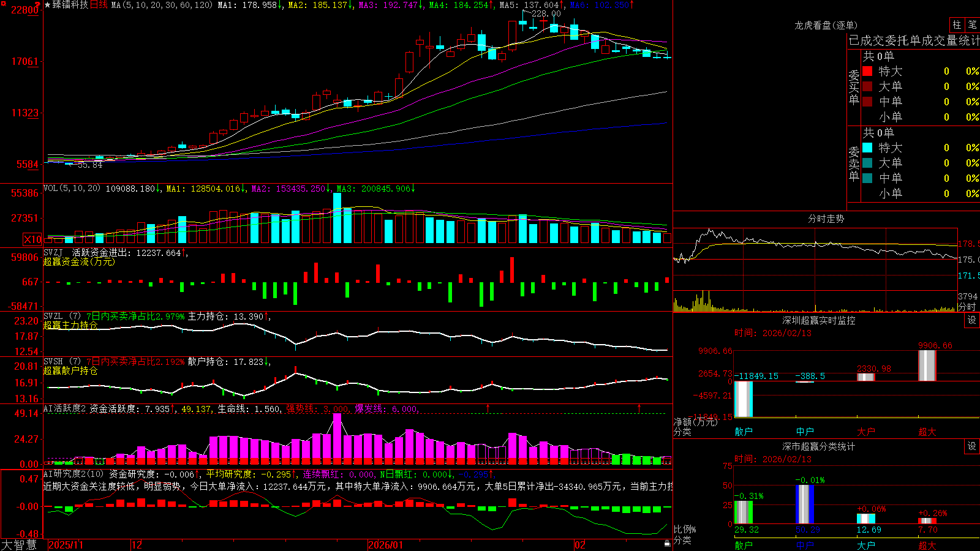Select the red 特大 buy order swatch
This screenshot has width=980, height=551.
coord(867,71)
